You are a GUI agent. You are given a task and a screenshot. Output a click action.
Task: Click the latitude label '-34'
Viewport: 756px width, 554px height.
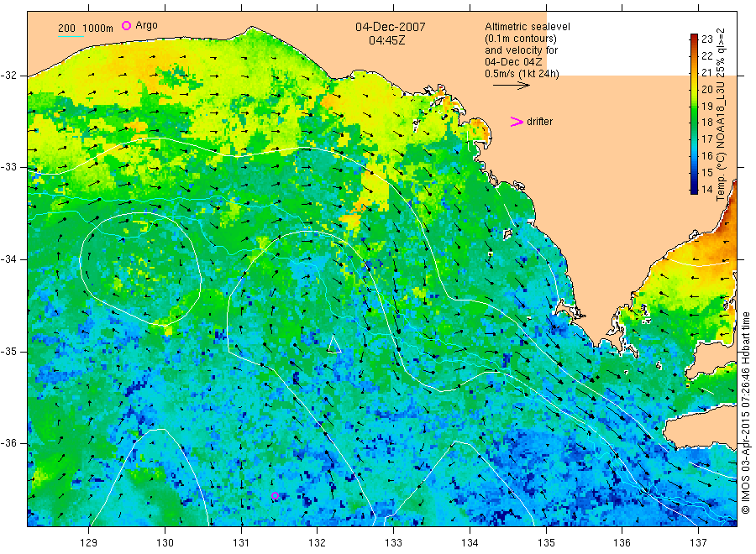point(8,259)
